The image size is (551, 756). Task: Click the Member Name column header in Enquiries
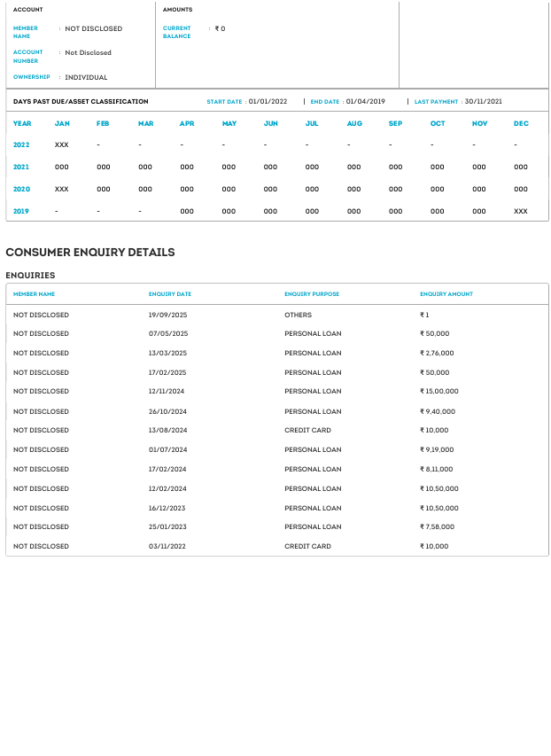point(34,294)
